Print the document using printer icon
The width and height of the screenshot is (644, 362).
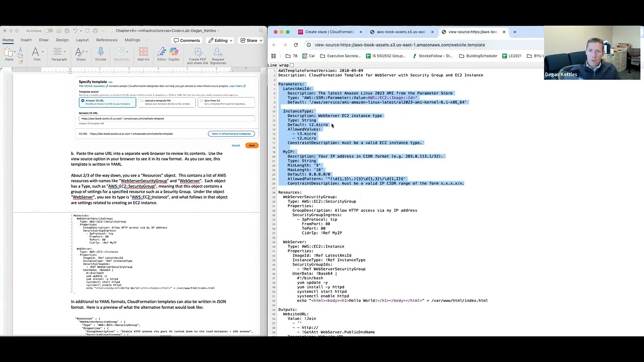point(95,31)
